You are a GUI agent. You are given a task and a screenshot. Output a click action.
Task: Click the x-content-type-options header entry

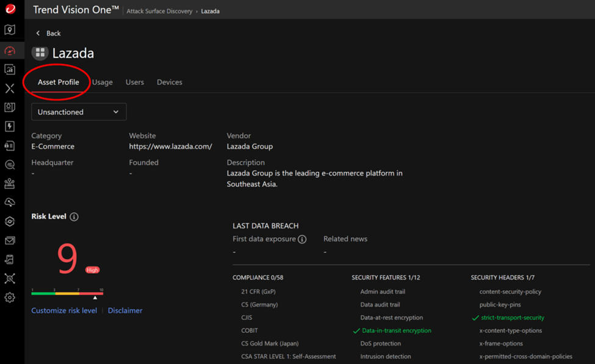click(x=511, y=330)
